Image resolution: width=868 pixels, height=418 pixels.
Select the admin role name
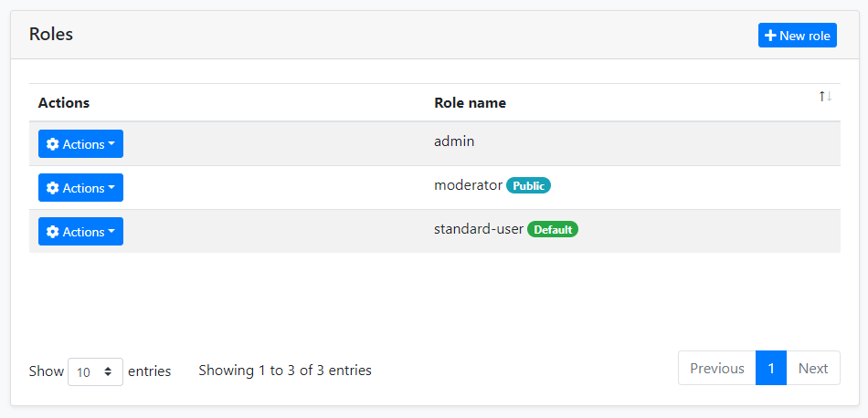coord(454,141)
